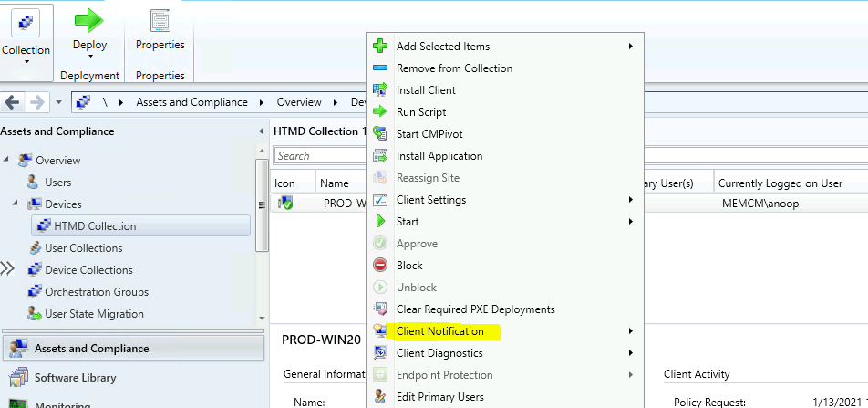Viewport: 868px width, 408px height.
Task: Expand the Add Selected Items submenu arrow
Action: tap(630, 47)
